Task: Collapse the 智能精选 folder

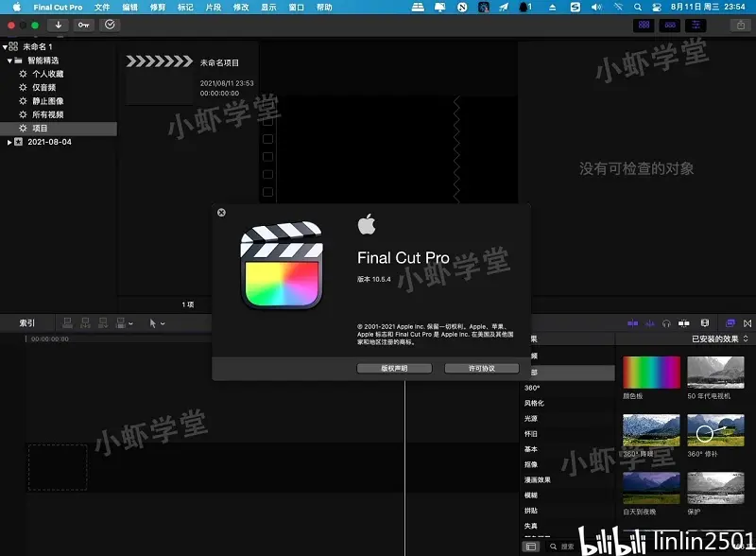Action: click(9, 61)
